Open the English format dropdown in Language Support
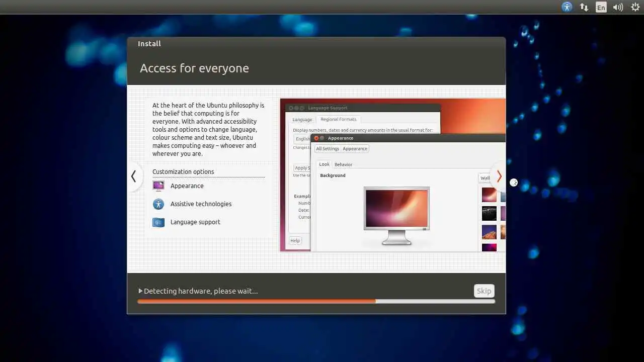 (302, 139)
